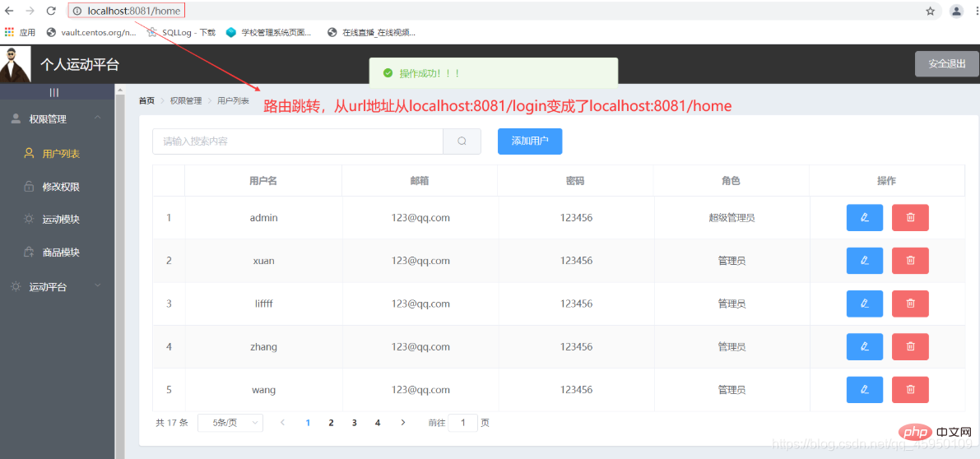
Task: Click the search magnifier button
Action: click(x=462, y=141)
